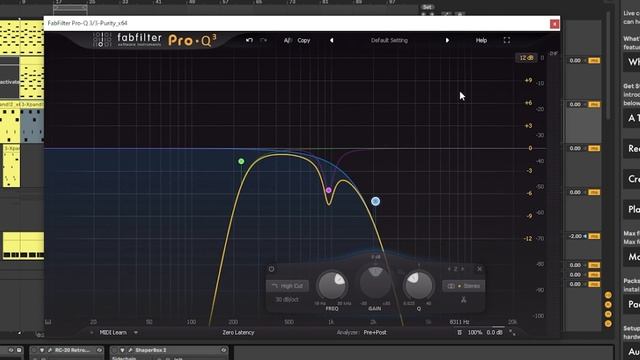
Task: Collapse the ShaperBox 2 device triangle
Action: [x=122, y=350]
